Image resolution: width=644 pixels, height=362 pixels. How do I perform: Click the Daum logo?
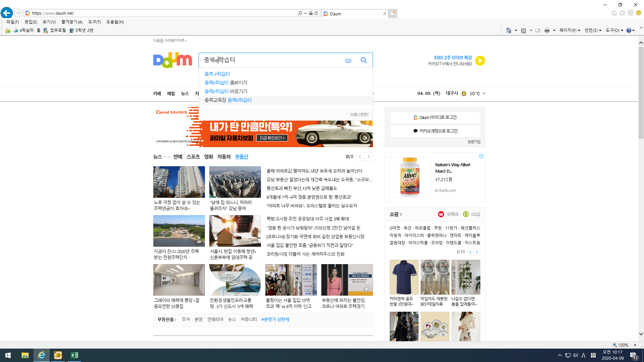pos(173,60)
